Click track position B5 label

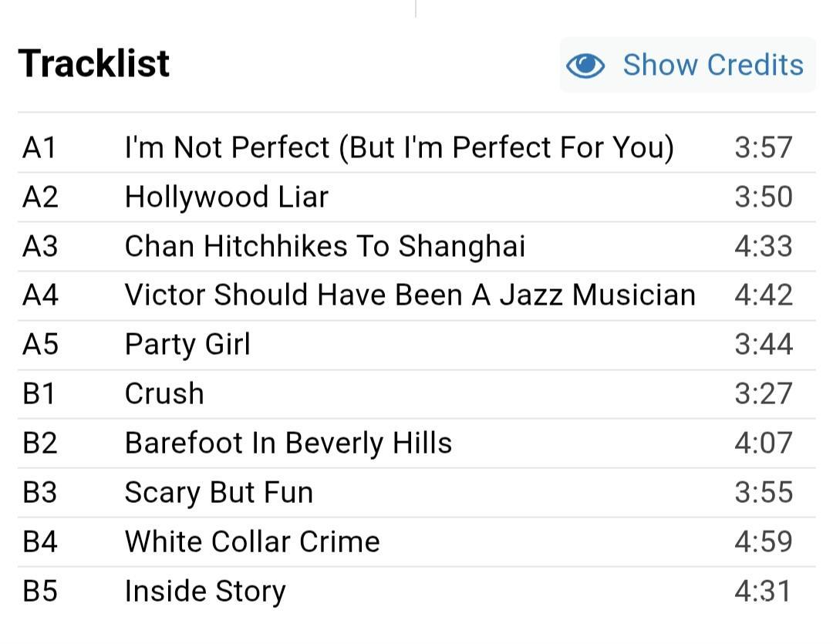click(40, 592)
